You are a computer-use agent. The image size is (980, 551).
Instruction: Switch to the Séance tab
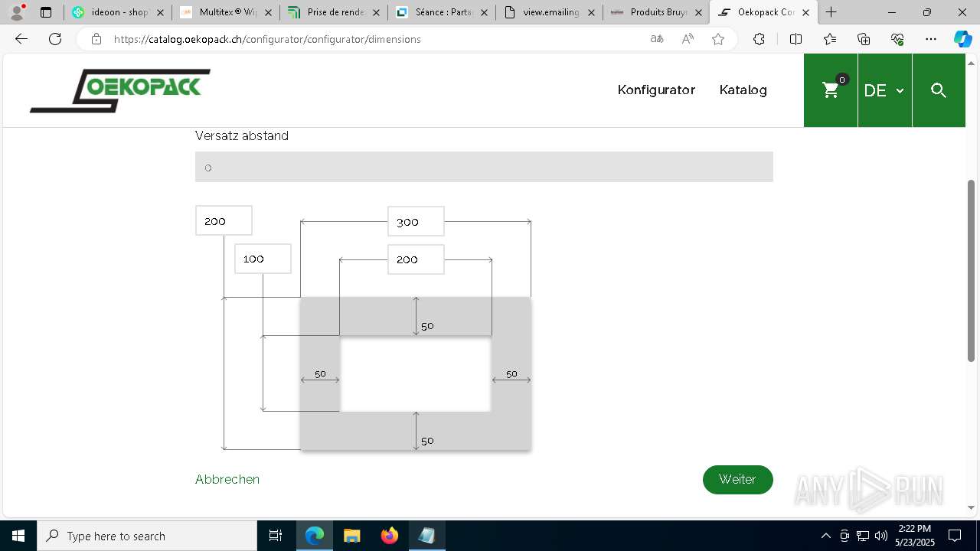pos(441,12)
